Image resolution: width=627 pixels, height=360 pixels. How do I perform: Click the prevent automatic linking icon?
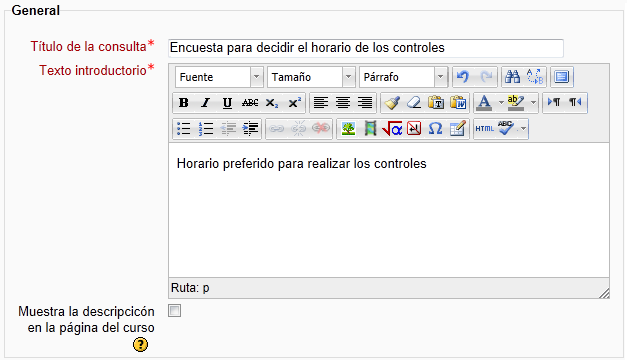321,129
